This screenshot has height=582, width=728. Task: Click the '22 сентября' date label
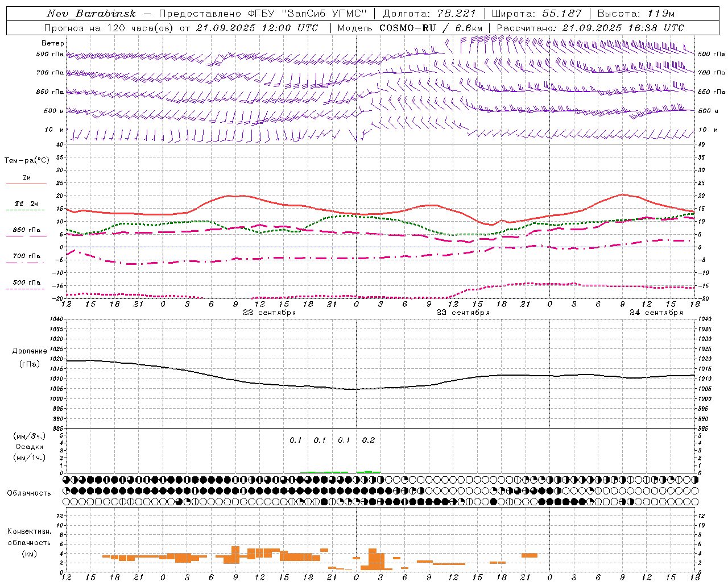(x=269, y=313)
